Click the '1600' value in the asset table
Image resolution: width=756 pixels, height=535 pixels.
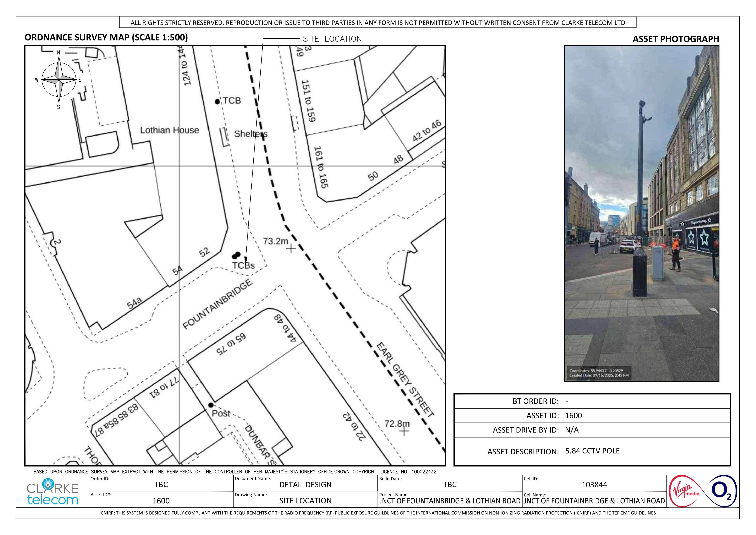tap(574, 416)
